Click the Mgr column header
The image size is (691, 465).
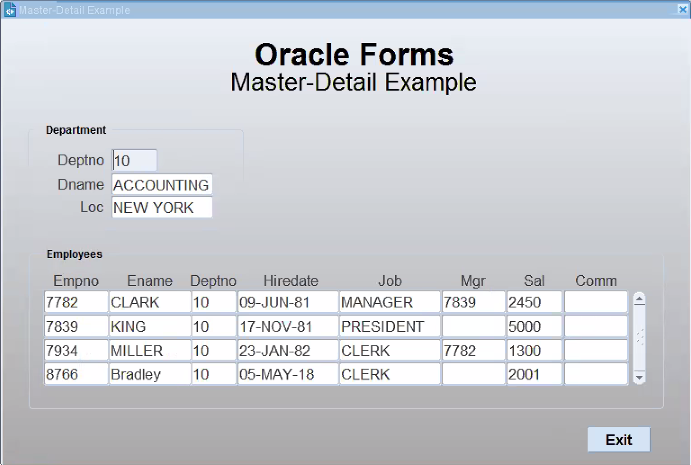473,281
